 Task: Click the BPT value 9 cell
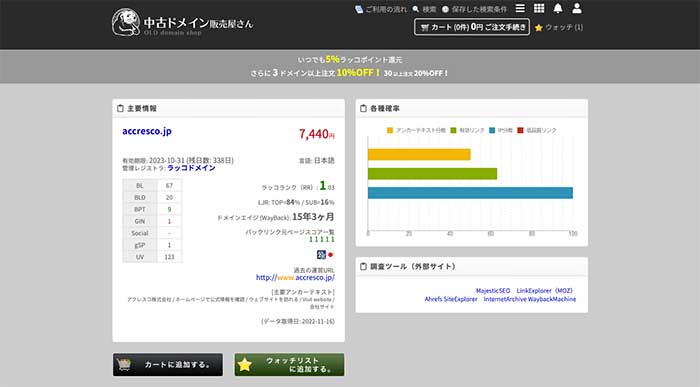click(169, 209)
